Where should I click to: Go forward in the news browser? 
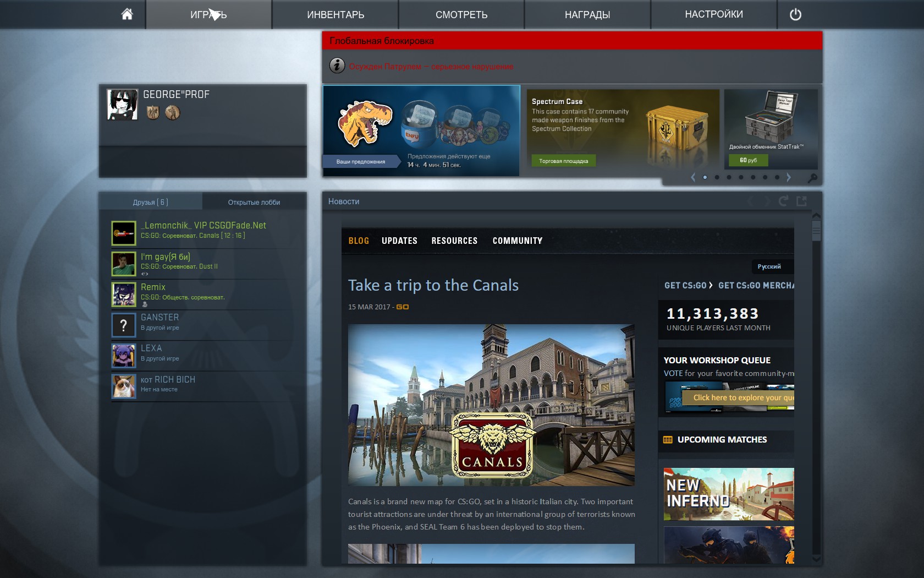pyautogui.click(x=767, y=201)
